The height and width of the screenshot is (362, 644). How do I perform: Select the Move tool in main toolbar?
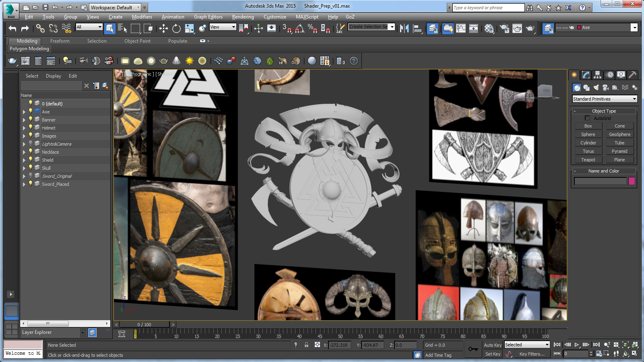(x=163, y=28)
